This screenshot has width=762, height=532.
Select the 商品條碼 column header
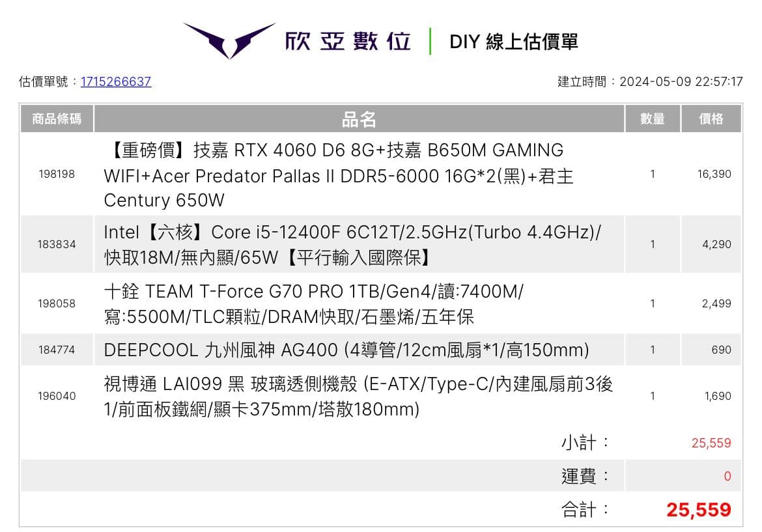pyautogui.click(x=57, y=119)
